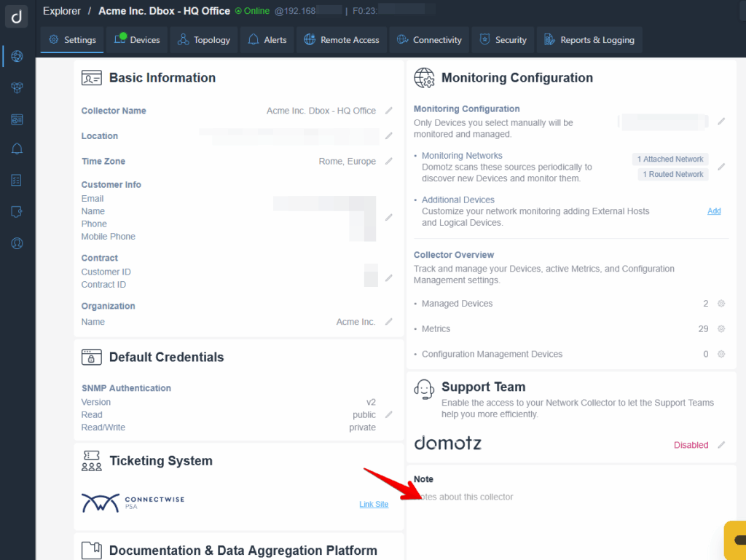The image size is (746, 560).
Task: Open the Topology tab
Action: click(x=204, y=40)
